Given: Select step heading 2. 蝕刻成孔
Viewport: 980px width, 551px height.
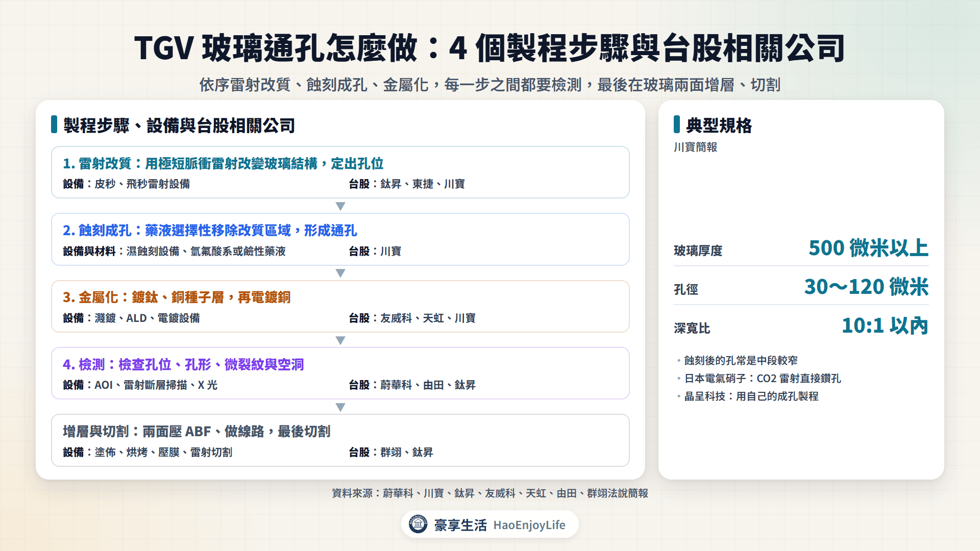Looking at the screenshot, I should click(x=210, y=231).
